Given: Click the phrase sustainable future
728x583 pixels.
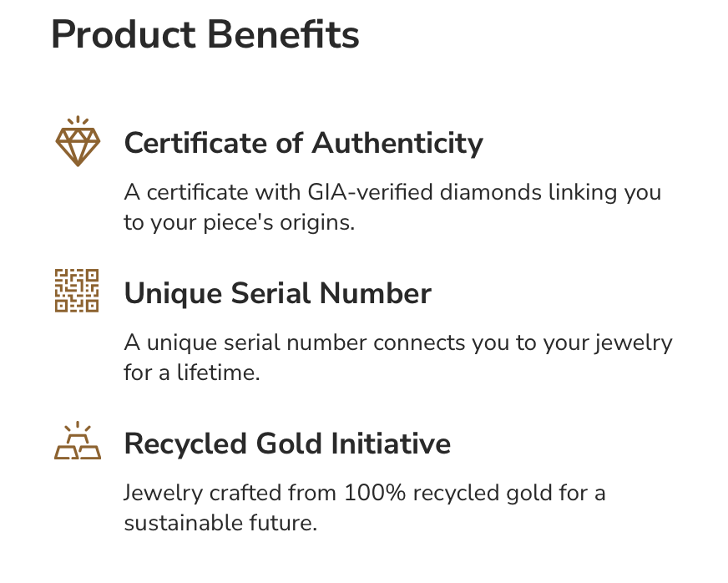Looking at the screenshot, I should point(221,524).
